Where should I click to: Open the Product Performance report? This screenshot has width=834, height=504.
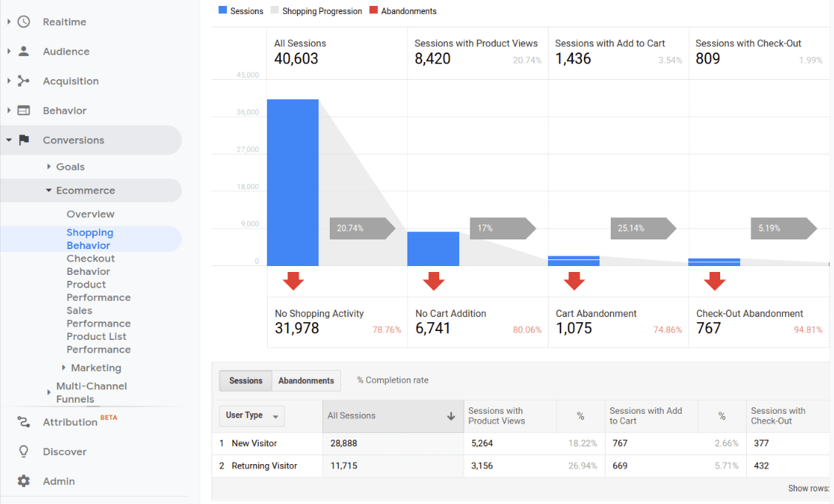(98, 291)
